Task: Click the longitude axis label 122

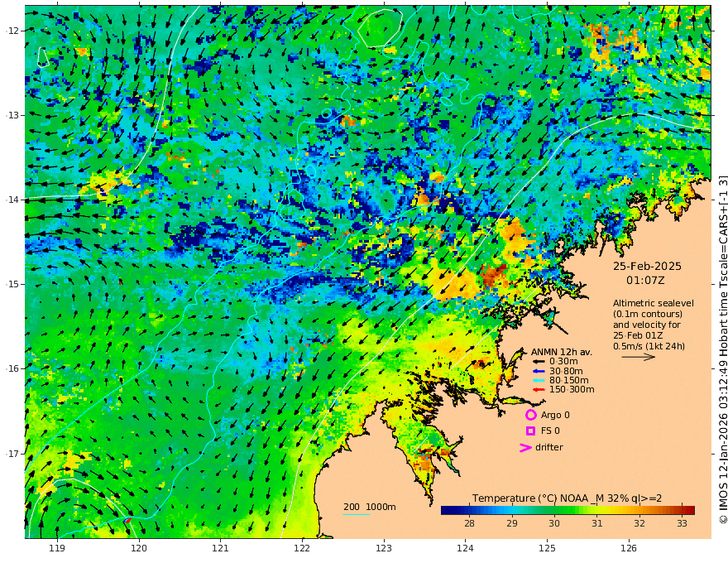Action: coord(302,548)
